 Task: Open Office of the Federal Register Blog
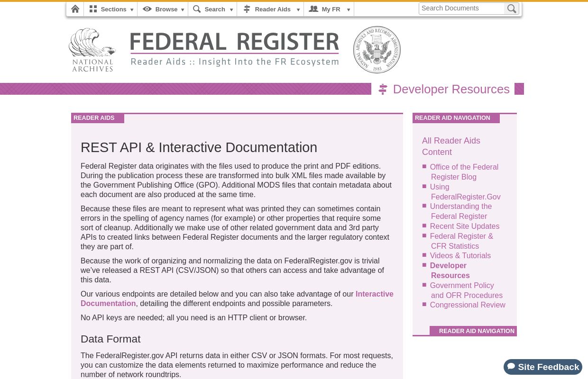(x=464, y=172)
